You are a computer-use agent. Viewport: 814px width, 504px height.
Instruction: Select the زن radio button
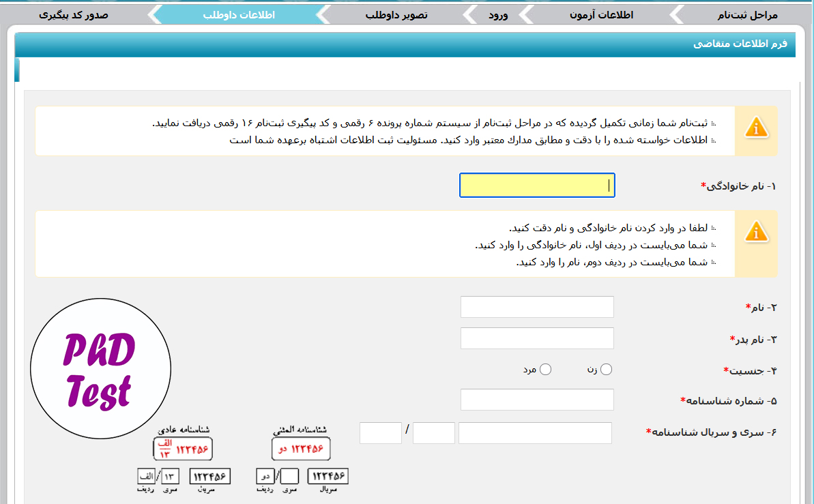[x=606, y=369]
